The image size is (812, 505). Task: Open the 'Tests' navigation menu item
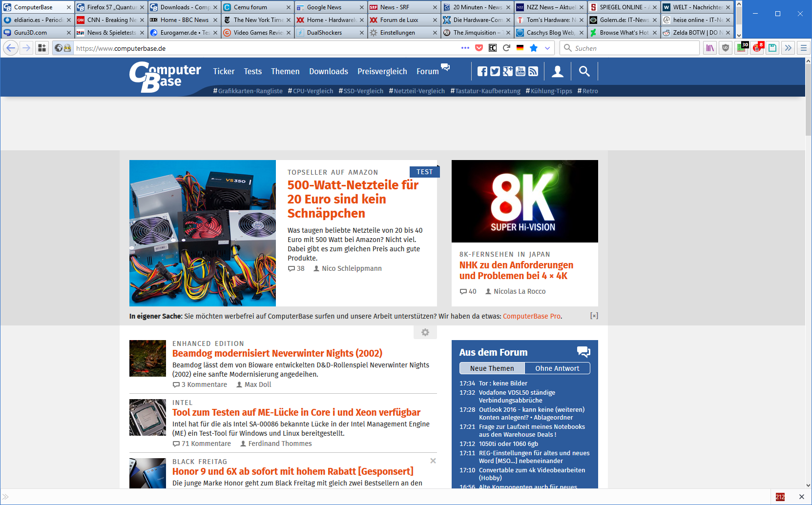point(253,71)
